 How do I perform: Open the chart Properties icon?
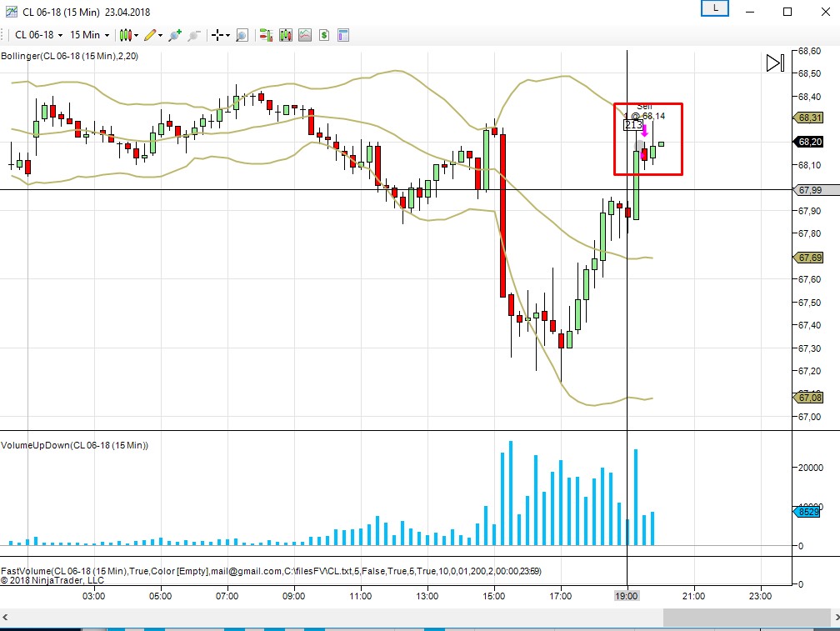343,35
